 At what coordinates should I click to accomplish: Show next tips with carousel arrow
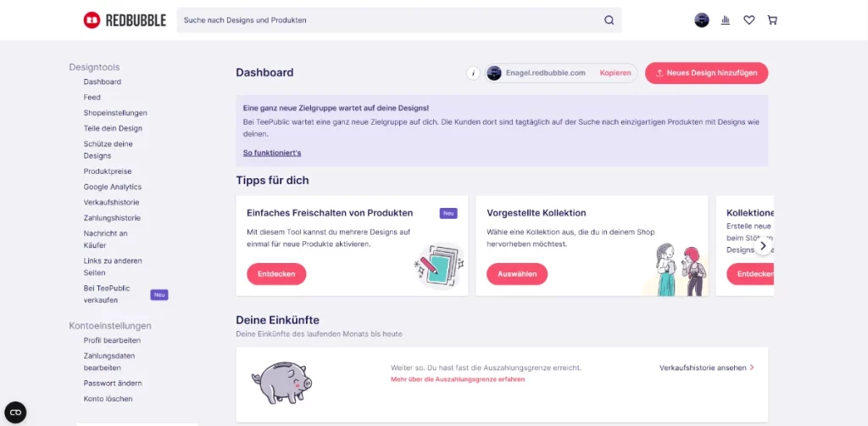pos(763,245)
